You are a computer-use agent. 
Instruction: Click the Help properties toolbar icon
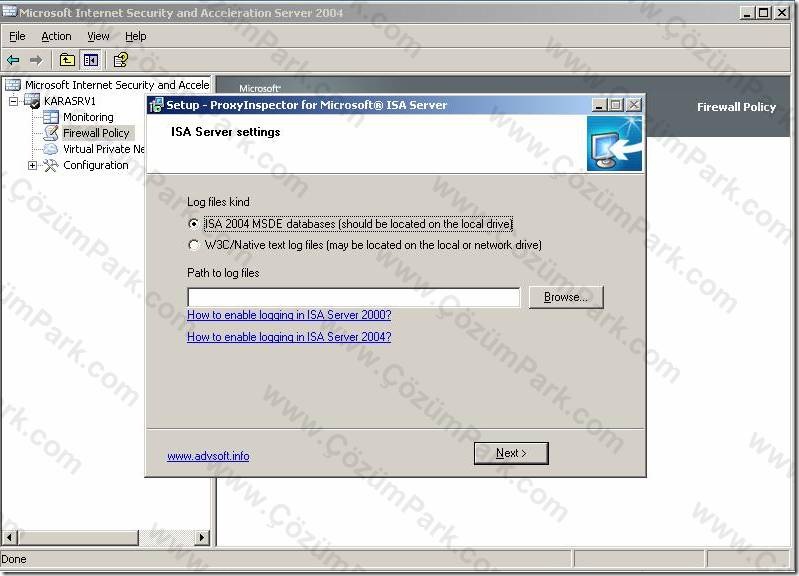pos(121,61)
